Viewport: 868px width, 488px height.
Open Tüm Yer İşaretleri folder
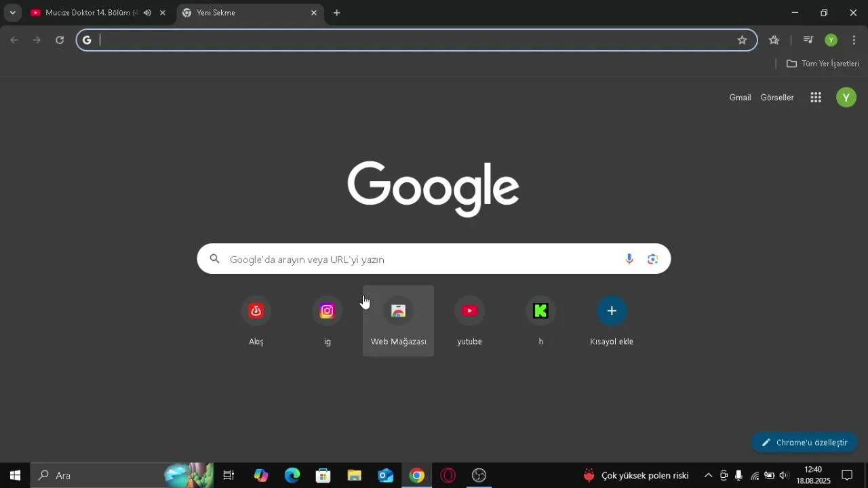click(x=823, y=64)
